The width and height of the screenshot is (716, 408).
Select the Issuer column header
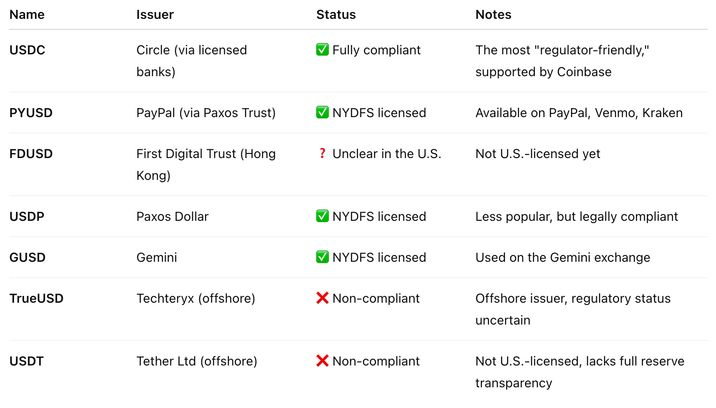point(155,15)
